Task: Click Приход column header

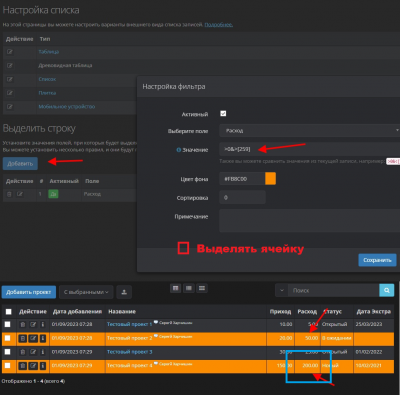Action: (280, 312)
